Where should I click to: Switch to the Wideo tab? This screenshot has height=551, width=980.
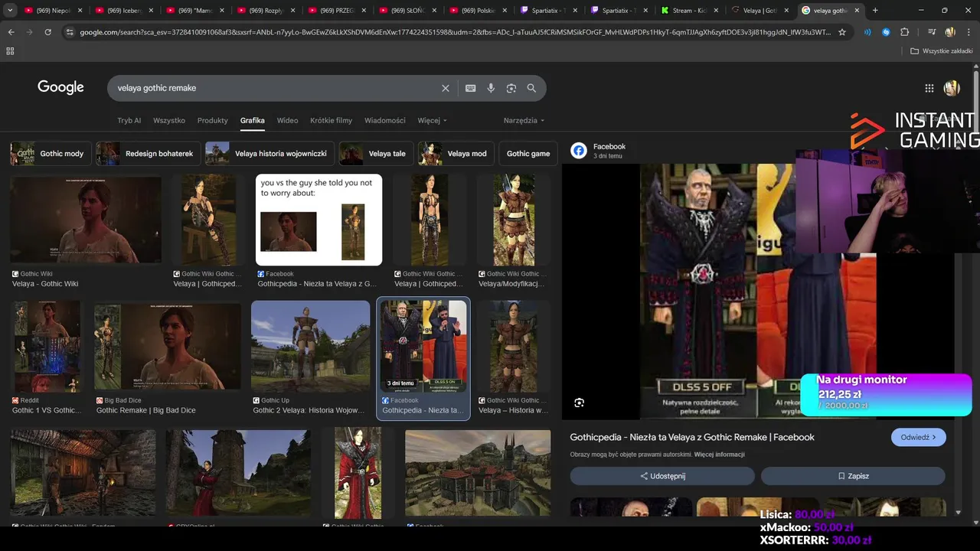click(287, 120)
